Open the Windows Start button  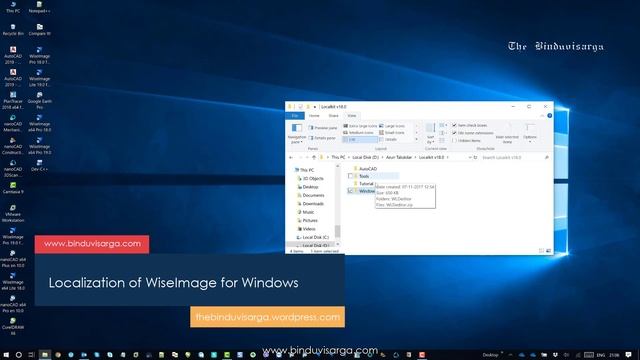pyautogui.click(x=6, y=355)
